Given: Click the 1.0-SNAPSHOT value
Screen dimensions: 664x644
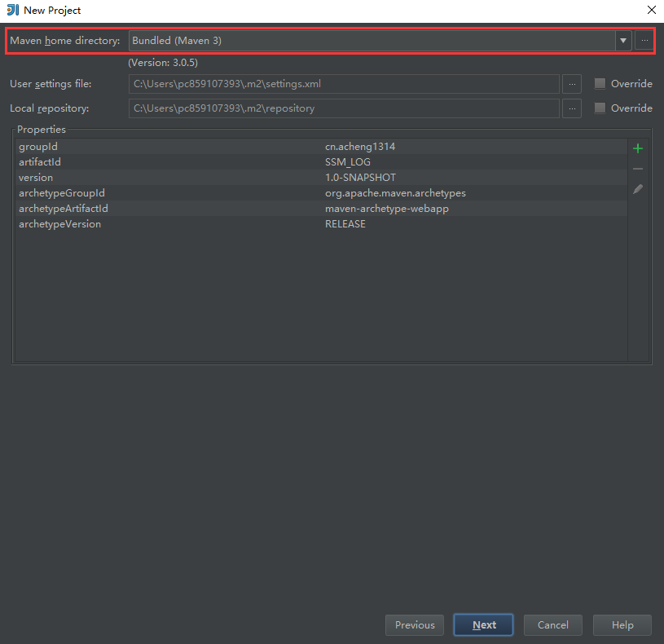Looking at the screenshot, I should click(x=360, y=178).
